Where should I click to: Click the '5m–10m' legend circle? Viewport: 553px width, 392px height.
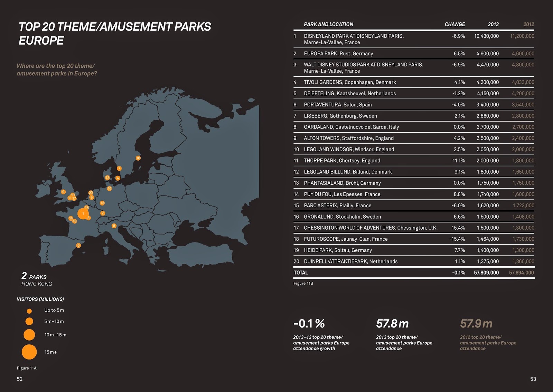point(29,322)
